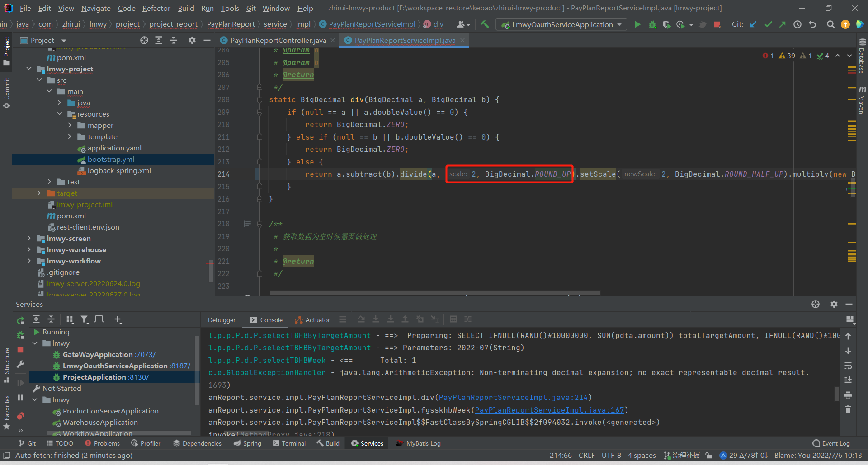Run the LmwyOauthServiceApplication with the green play icon
This screenshot has height=465, width=868.
click(637, 24)
